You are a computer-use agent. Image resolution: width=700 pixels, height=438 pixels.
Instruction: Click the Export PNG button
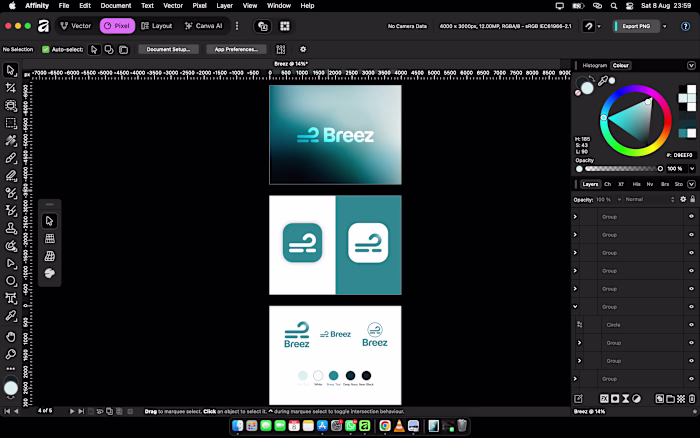[x=636, y=26]
